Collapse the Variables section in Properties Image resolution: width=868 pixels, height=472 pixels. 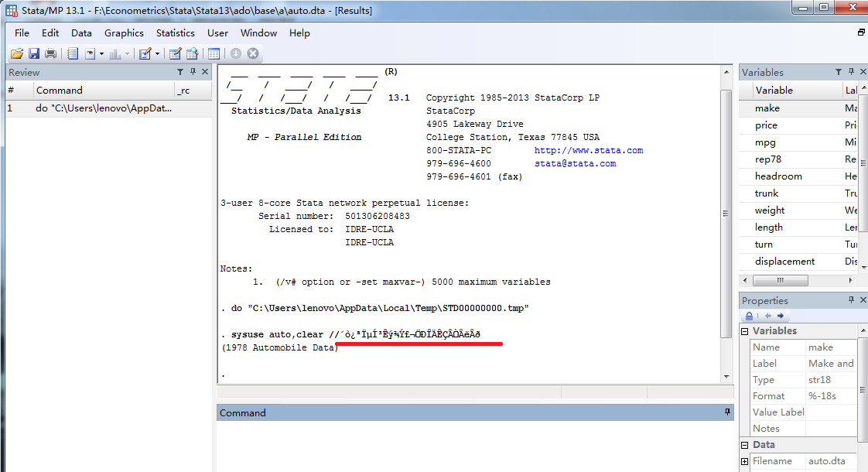coord(744,331)
